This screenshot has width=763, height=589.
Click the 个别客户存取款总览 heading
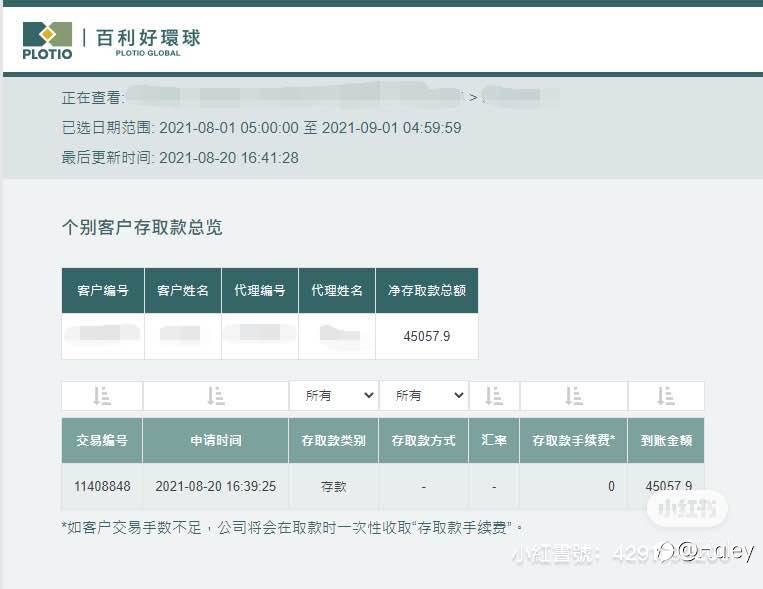click(142, 227)
